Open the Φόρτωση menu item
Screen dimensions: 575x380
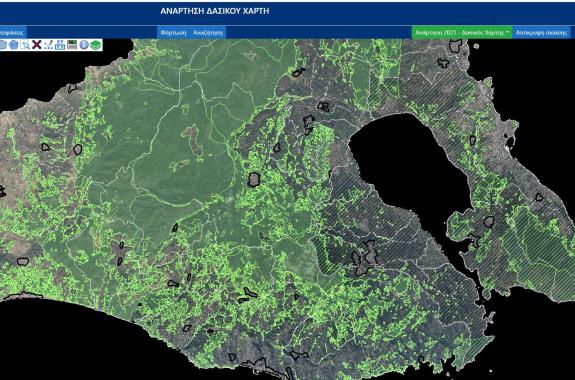pyautogui.click(x=173, y=32)
